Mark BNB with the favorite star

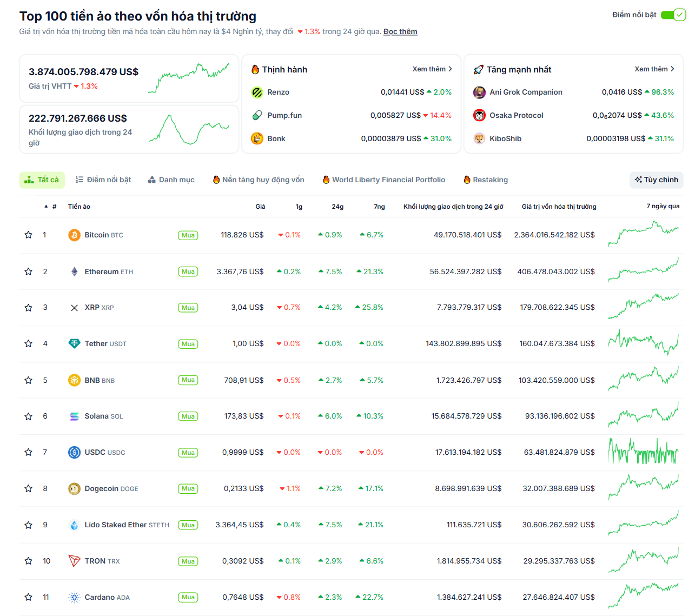coord(28,380)
